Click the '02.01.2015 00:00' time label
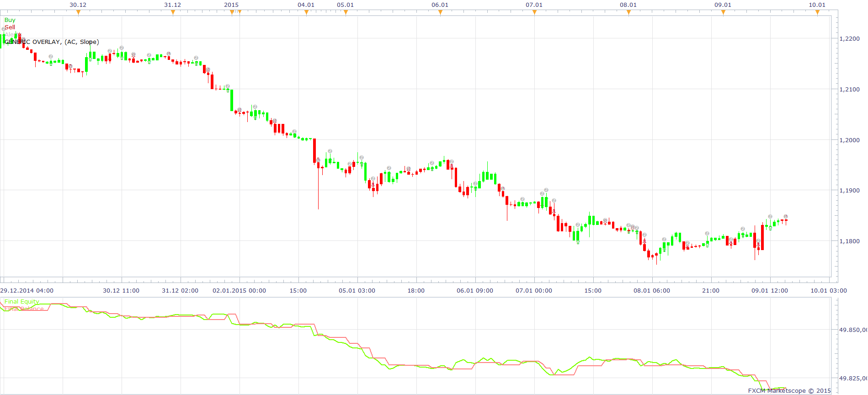 [x=239, y=291]
